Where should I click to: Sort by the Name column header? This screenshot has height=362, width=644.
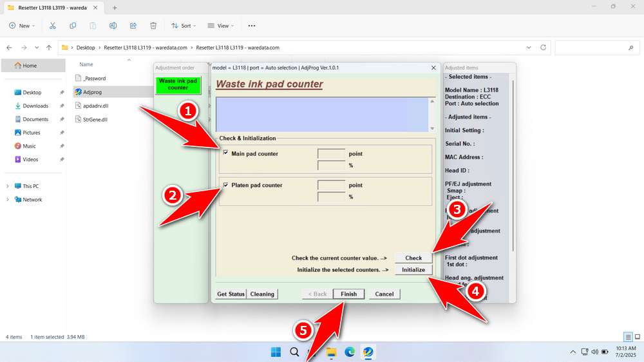point(86,64)
